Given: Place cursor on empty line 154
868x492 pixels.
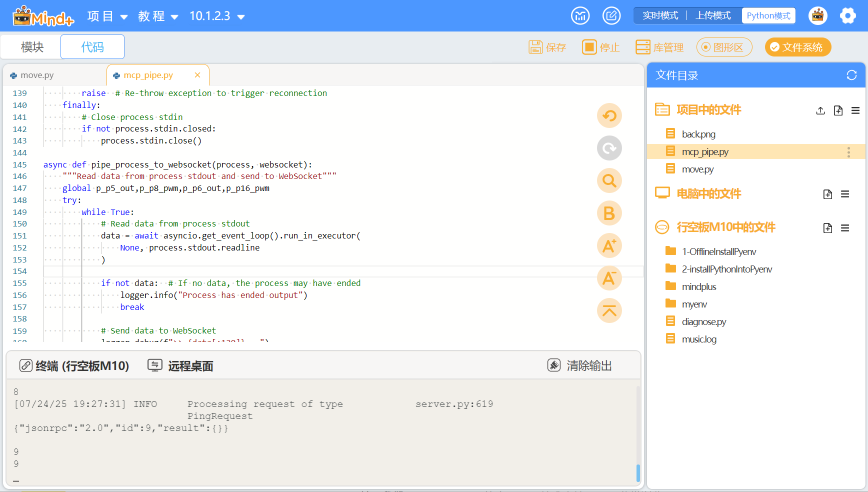Looking at the screenshot, I should click(x=343, y=271).
